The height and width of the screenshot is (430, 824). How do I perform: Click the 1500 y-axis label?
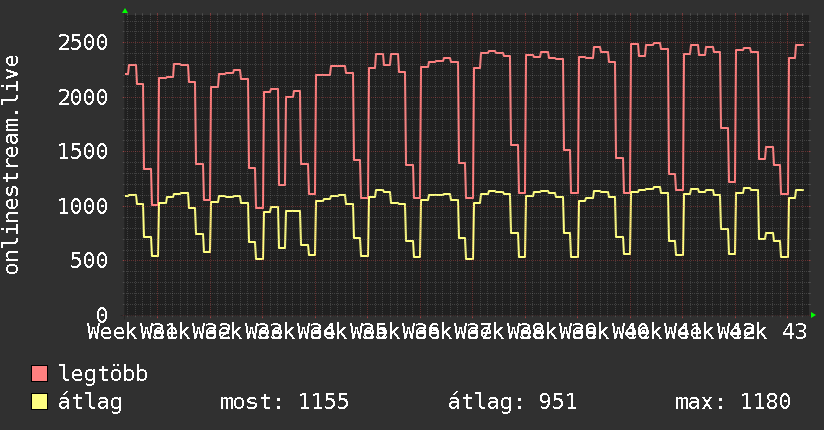click(x=83, y=151)
